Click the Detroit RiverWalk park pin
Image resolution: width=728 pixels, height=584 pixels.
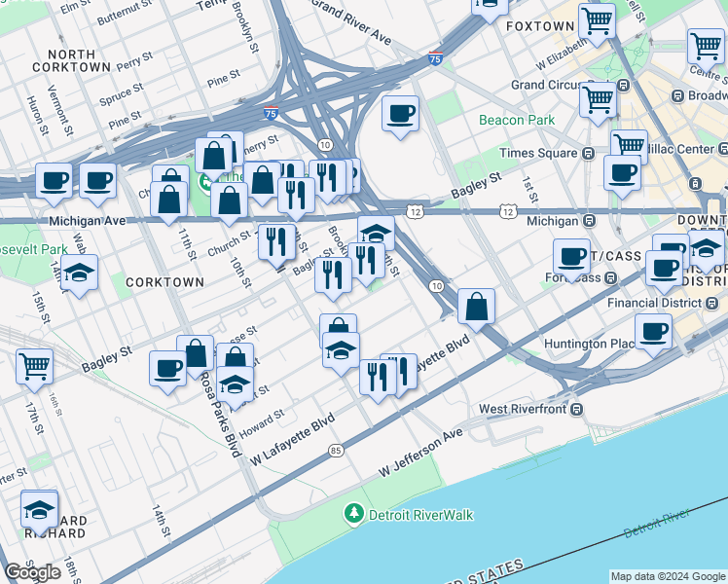(354, 514)
